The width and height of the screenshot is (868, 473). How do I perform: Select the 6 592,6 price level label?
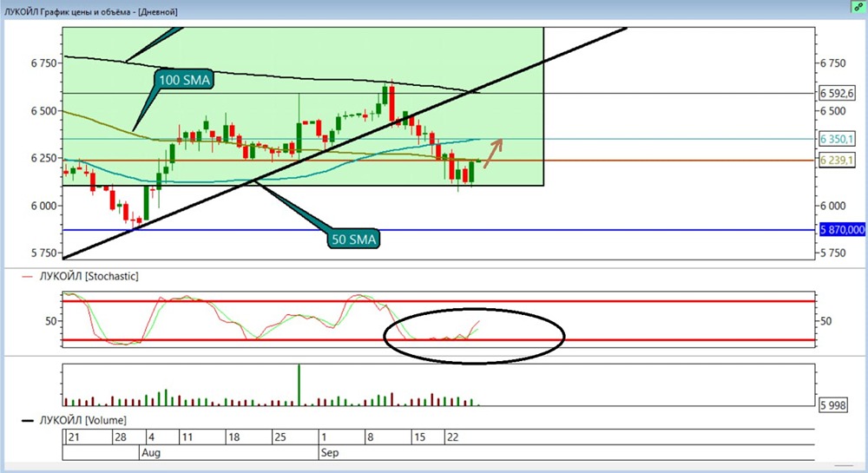pyautogui.click(x=837, y=94)
